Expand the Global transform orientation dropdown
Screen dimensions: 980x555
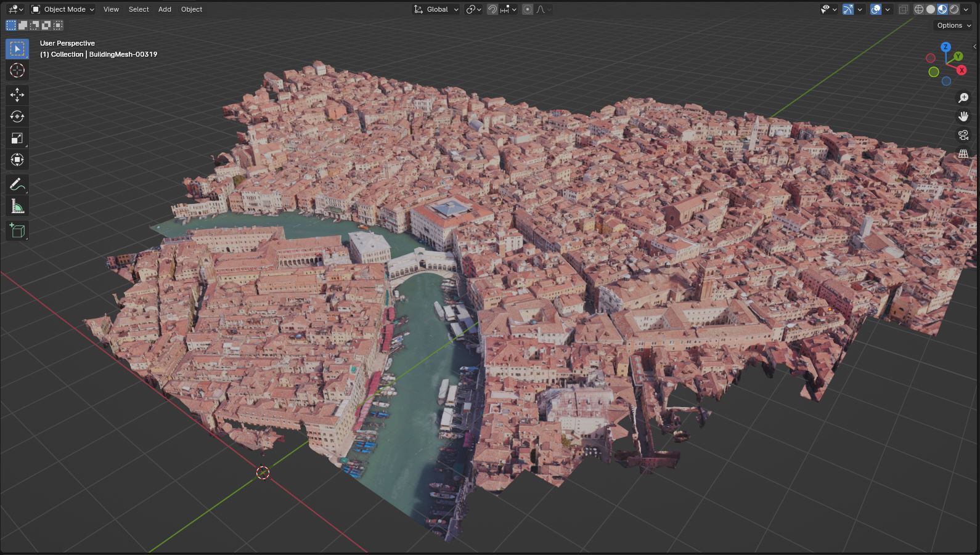436,9
